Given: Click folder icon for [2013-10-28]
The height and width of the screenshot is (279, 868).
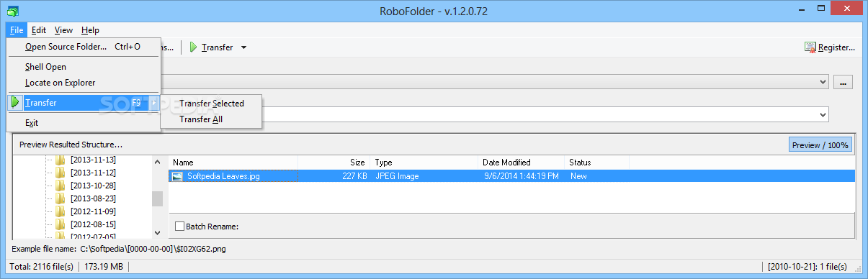Looking at the screenshot, I should (x=61, y=186).
